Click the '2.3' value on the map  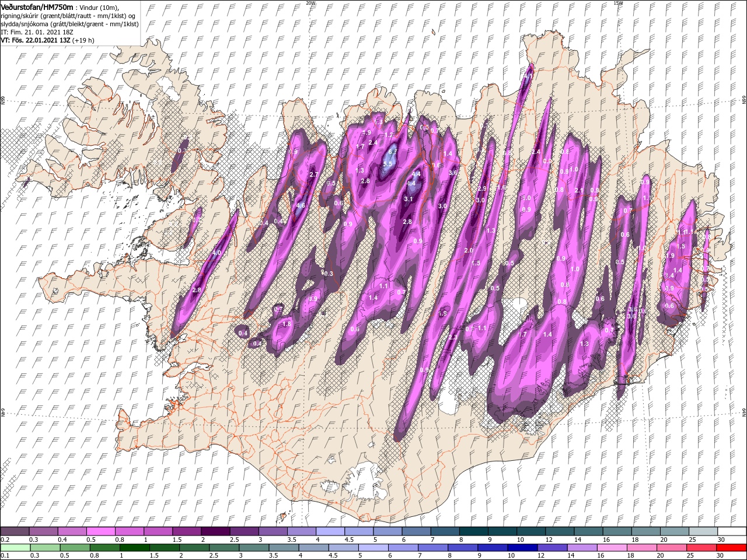[x=453, y=338]
